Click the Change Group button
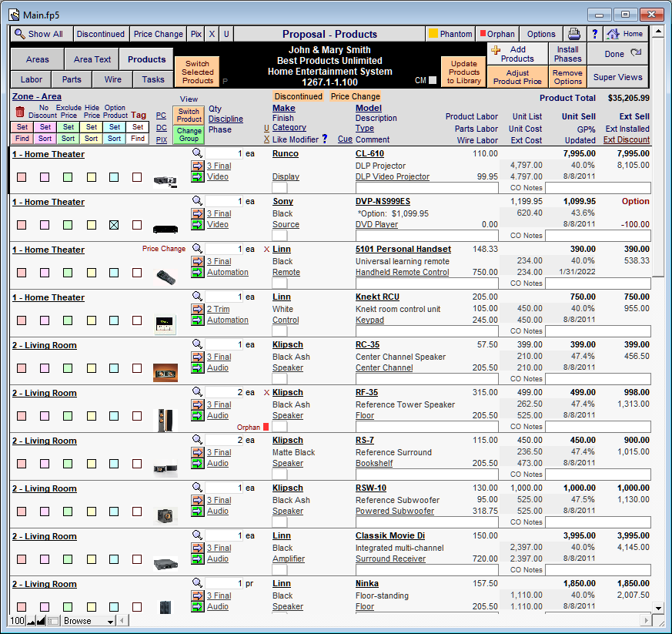 point(189,134)
